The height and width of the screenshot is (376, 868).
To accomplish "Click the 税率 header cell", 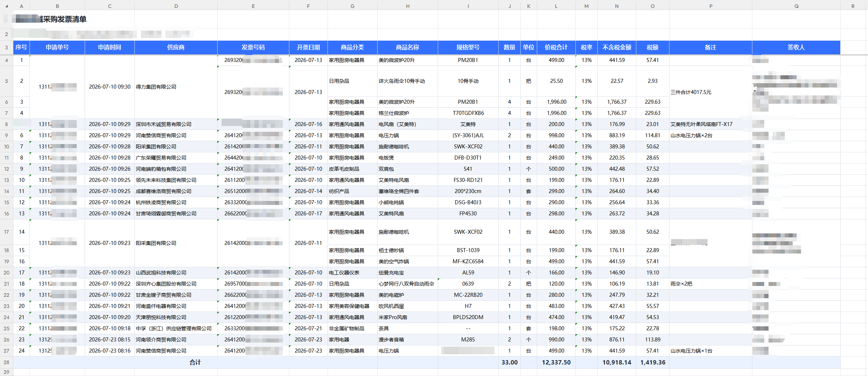I will click(587, 47).
